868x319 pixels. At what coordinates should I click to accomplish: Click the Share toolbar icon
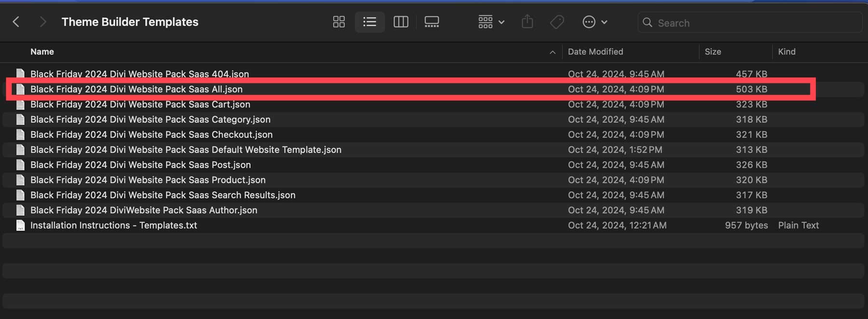coord(528,22)
